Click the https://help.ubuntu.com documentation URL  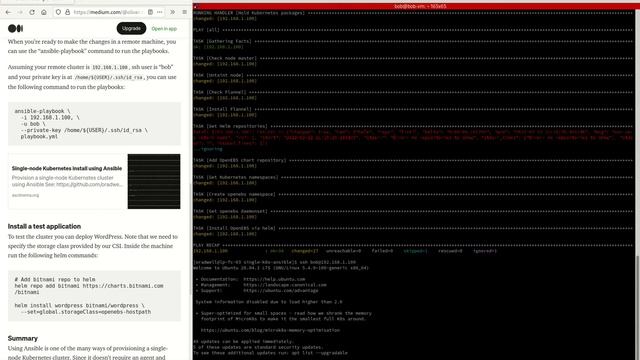click(x=274, y=280)
